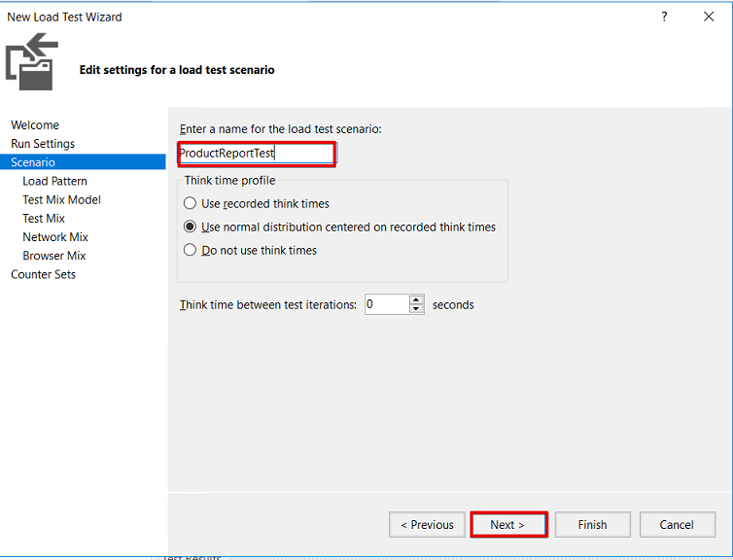Select Counter Sets in sidebar
Screen dimensions: 733x560
point(43,274)
